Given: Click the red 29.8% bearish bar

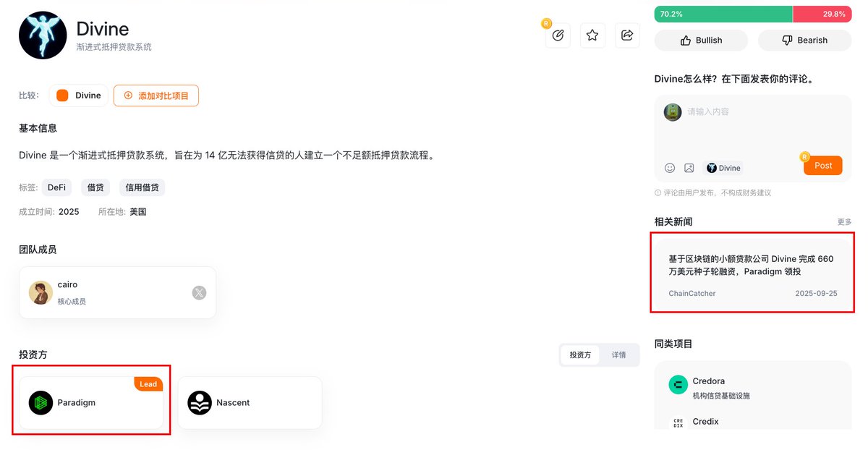Looking at the screenshot, I should pos(822,14).
